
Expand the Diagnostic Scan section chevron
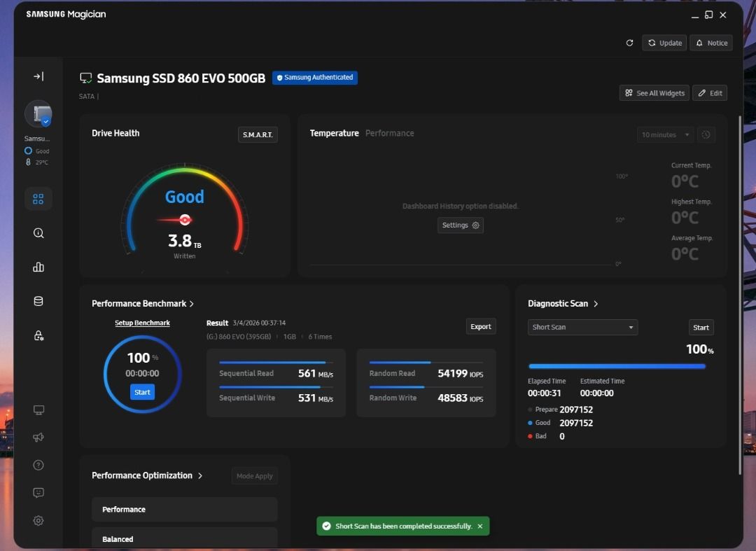(596, 304)
